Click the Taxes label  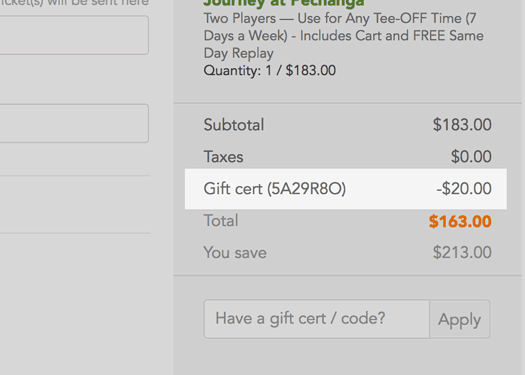pyautogui.click(x=223, y=157)
